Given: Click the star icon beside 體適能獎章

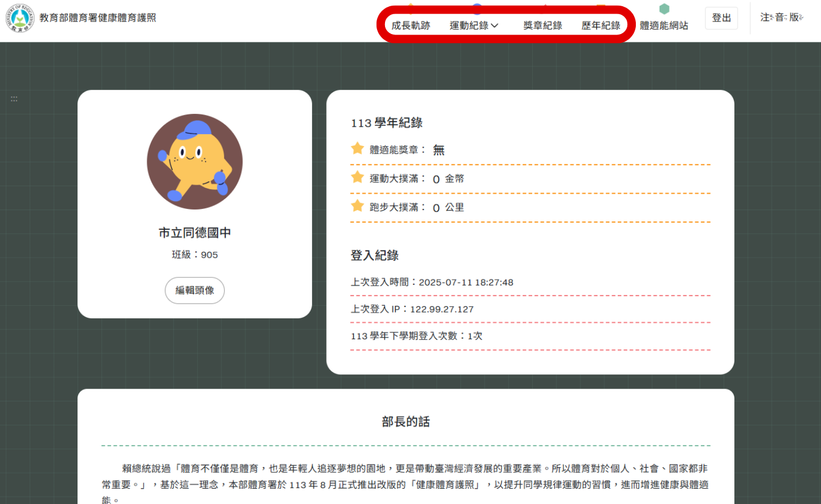Looking at the screenshot, I should click(x=357, y=148).
